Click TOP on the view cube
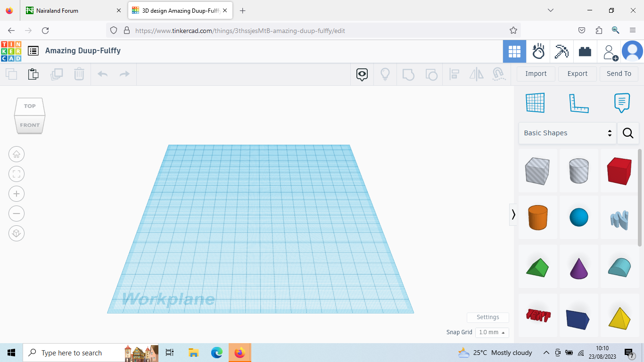 click(29, 106)
